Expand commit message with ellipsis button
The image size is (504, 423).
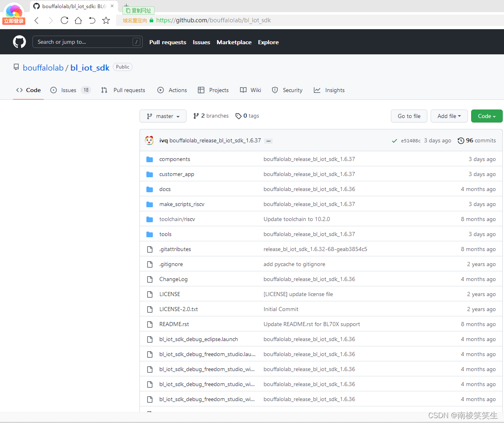click(268, 141)
